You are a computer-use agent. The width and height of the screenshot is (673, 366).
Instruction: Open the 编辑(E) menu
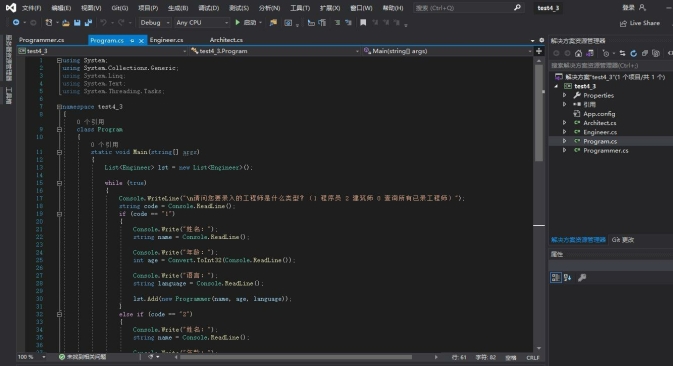point(61,8)
